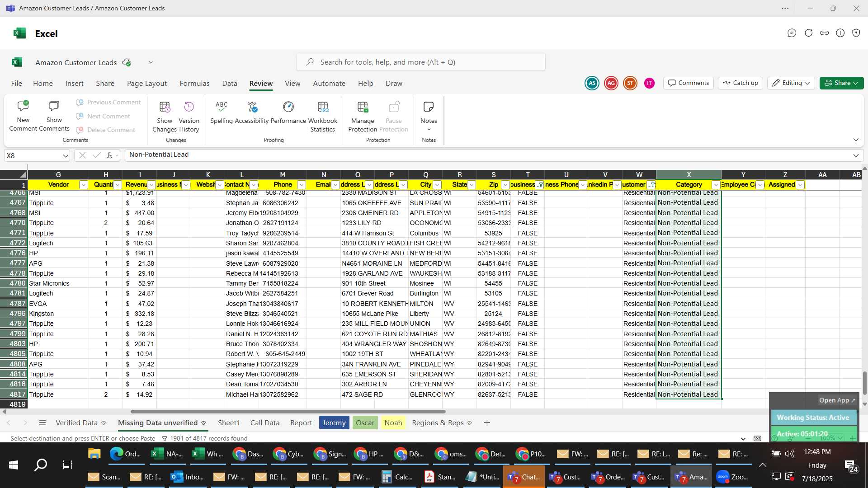This screenshot has height=488, width=868.
Task: Click Open App in overlay widget
Action: [x=837, y=400]
